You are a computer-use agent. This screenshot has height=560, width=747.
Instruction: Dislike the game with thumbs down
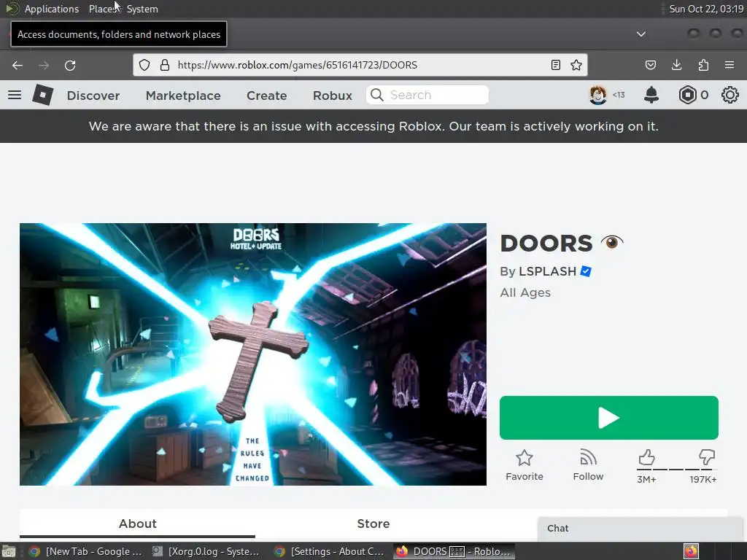coord(706,458)
